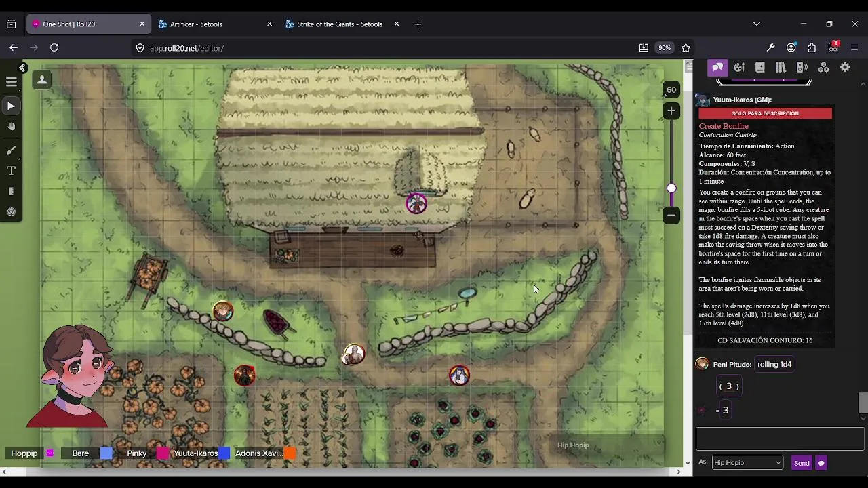Select the Text tool

(12, 171)
